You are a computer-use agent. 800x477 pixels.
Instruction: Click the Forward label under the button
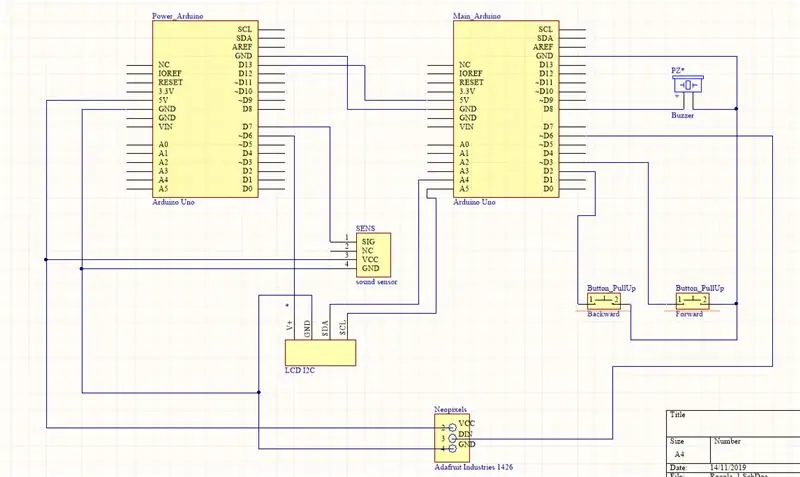click(689, 314)
